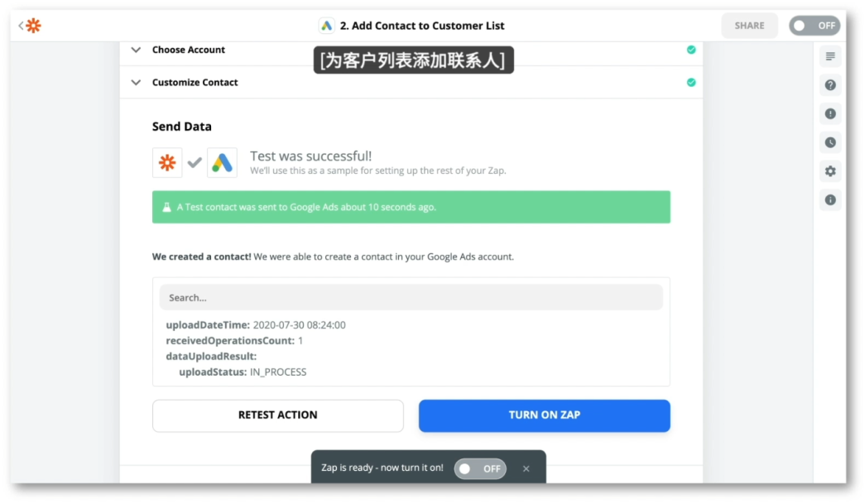Click the RETEST ACTION button
Screen dimensions: 865x504
(x=278, y=415)
